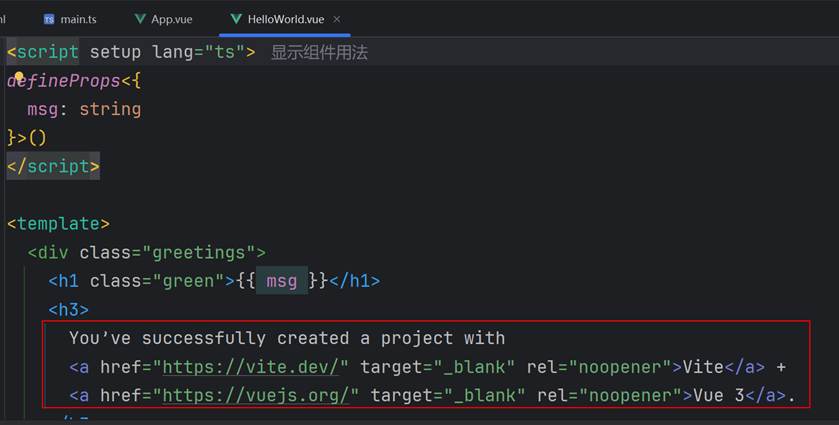This screenshot has width=839, height=425.
Task: Click the yellow intention lightbulb icon
Action: coord(19,77)
